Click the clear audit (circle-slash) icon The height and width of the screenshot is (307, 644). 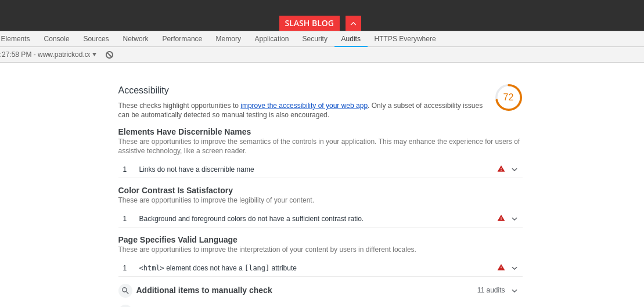click(x=109, y=55)
